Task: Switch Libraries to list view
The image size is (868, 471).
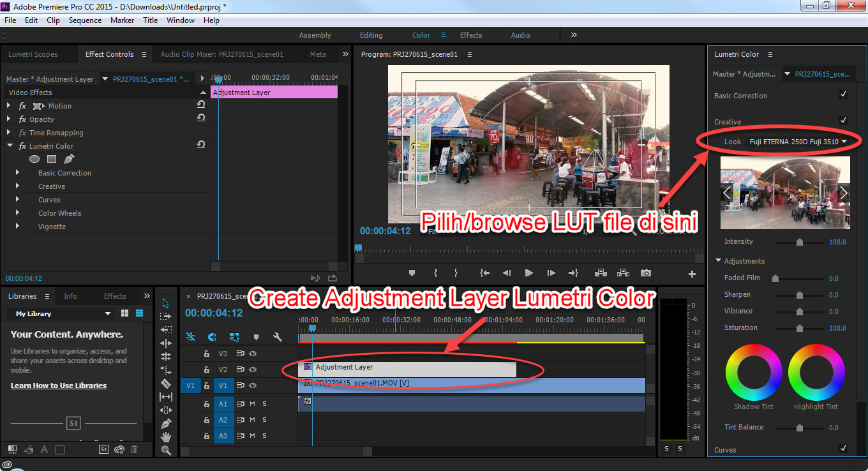Action: (x=139, y=313)
